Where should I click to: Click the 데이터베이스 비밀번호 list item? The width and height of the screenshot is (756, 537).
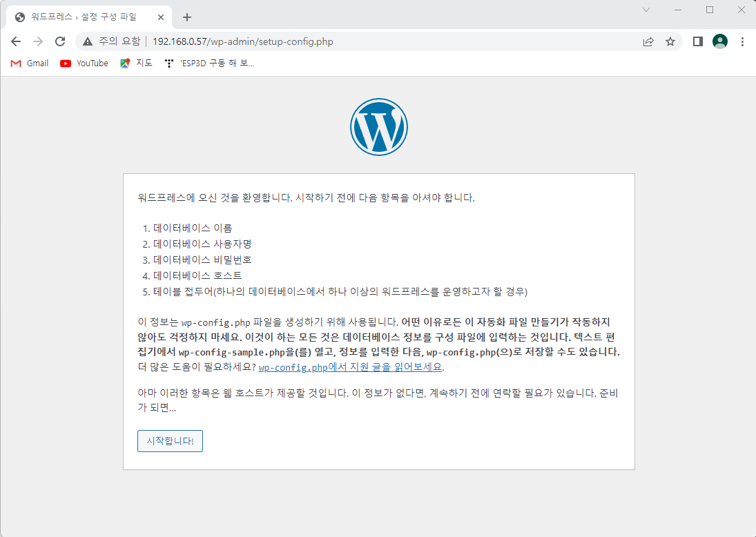point(202,260)
